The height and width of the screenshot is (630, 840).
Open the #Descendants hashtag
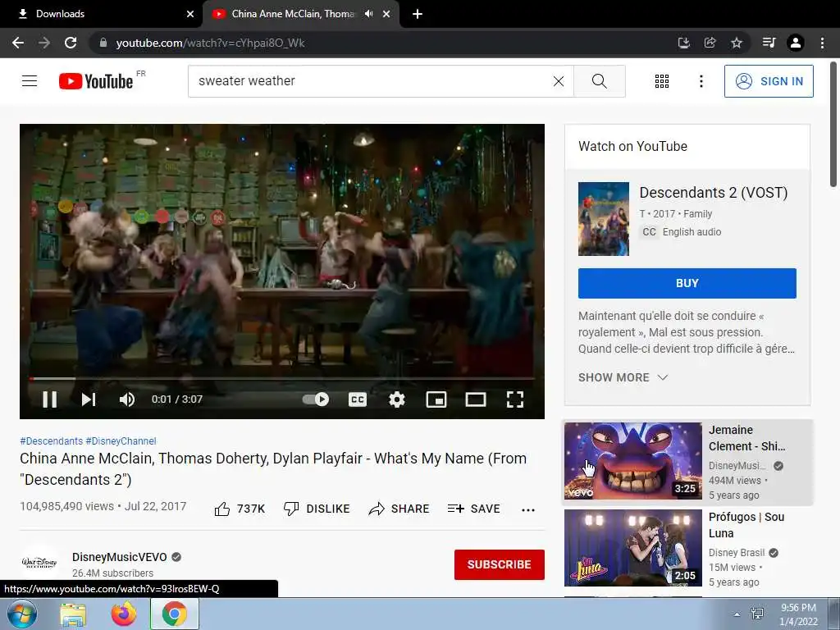[52, 441]
